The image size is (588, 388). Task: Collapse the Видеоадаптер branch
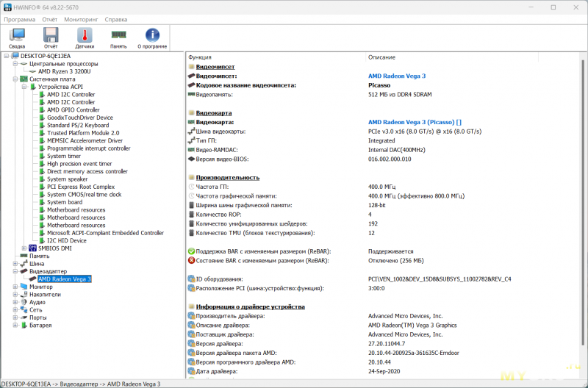[x=15, y=271]
